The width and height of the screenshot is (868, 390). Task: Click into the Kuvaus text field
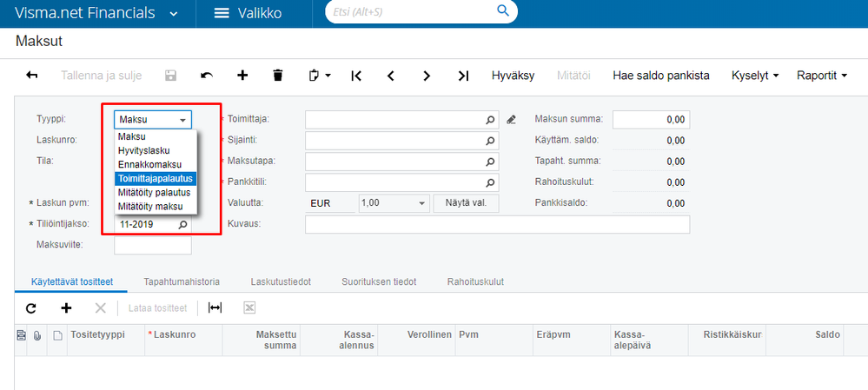point(497,225)
